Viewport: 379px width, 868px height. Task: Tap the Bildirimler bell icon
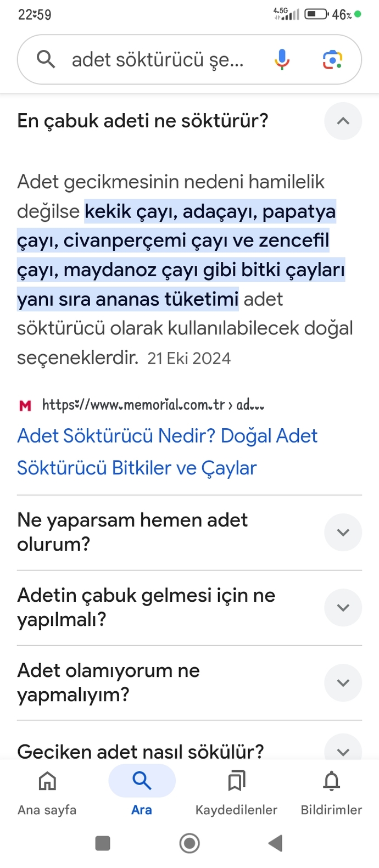(331, 781)
